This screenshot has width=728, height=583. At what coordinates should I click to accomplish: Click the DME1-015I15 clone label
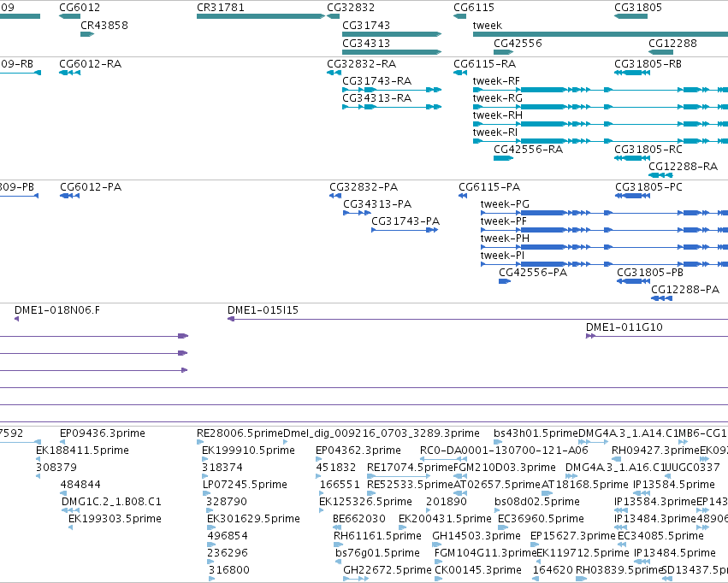point(263,309)
